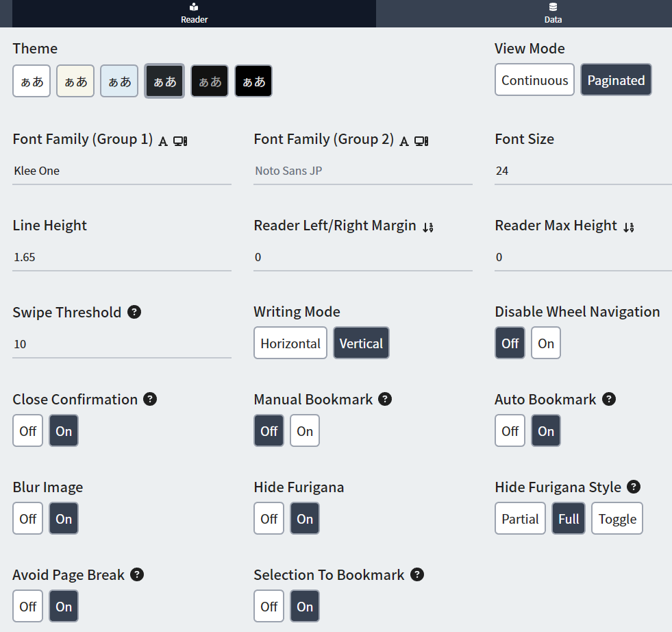Pick the pure black theme swatch
Screen dimensions: 672x632
pyautogui.click(x=253, y=82)
